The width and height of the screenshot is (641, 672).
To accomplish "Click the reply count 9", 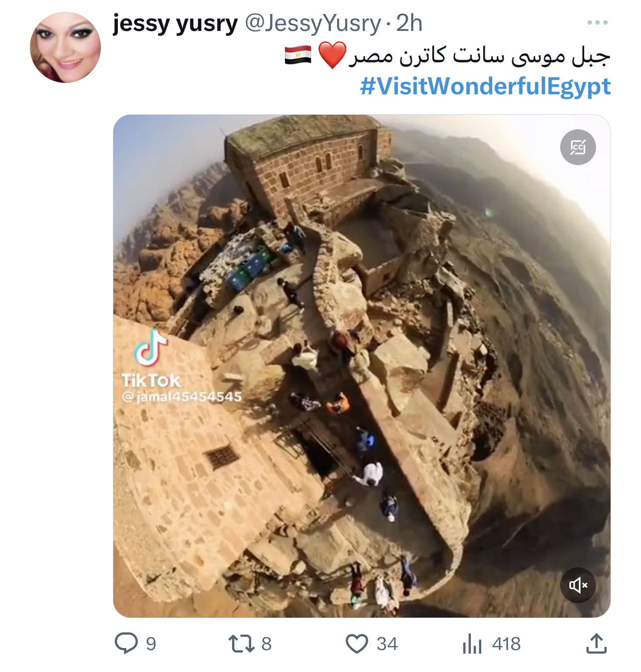I will (x=151, y=644).
